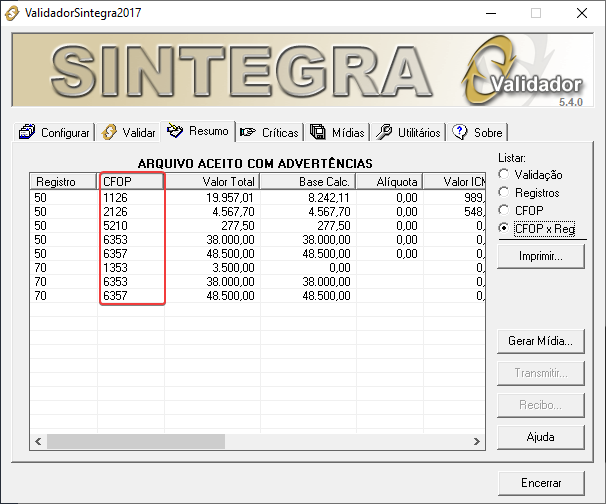Click the Sobre question mark icon

point(460,132)
